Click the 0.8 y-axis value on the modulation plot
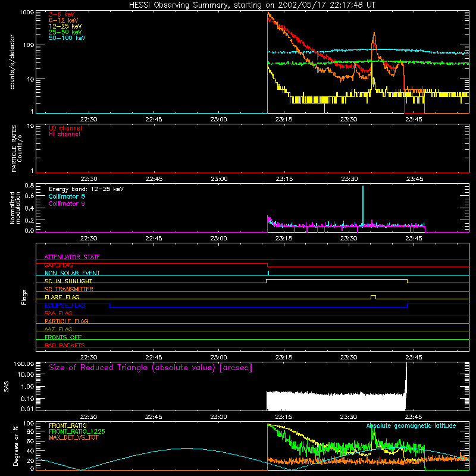This screenshot has height=476, width=476. point(29,185)
